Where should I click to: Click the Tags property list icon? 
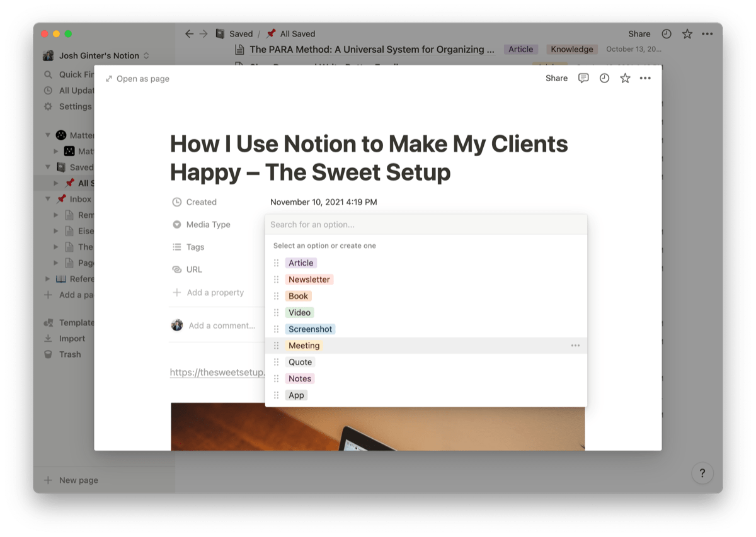[177, 247]
